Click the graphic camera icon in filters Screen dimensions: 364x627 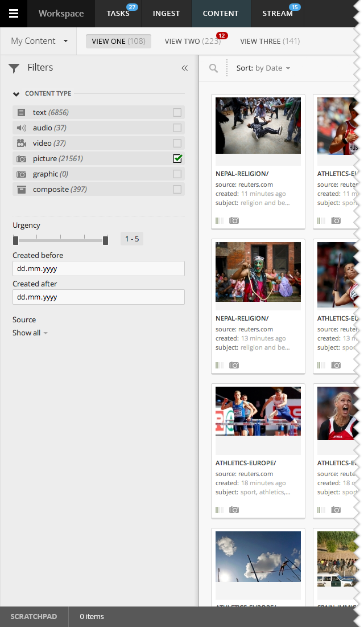pyautogui.click(x=22, y=174)
